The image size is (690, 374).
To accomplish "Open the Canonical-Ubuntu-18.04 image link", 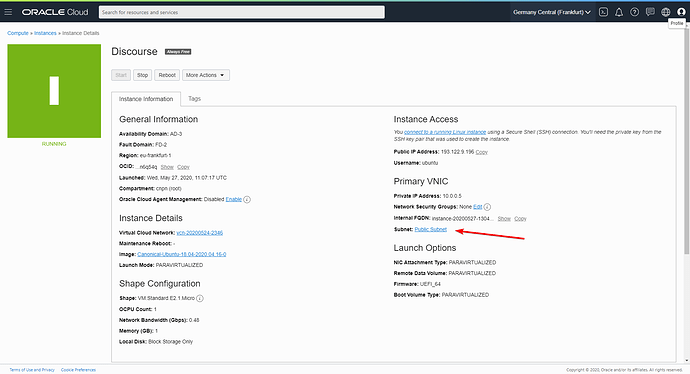I will [182, 254].
